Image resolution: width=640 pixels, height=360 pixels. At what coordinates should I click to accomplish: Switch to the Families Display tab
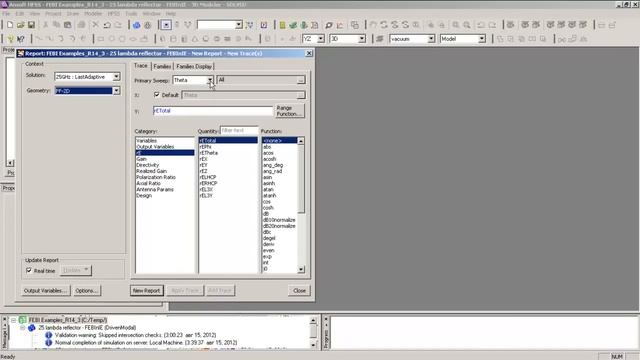194,66
